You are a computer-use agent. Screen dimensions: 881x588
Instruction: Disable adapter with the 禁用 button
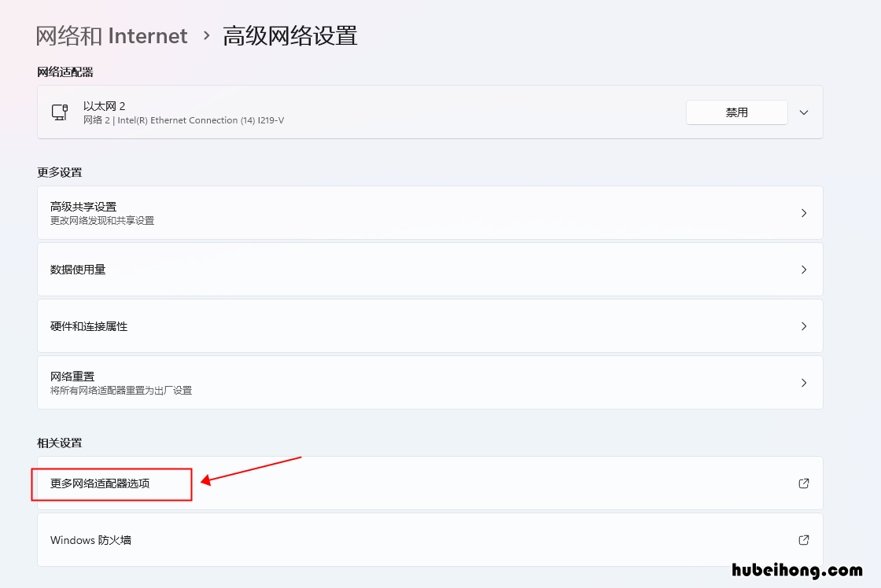[x=736, y=112]
